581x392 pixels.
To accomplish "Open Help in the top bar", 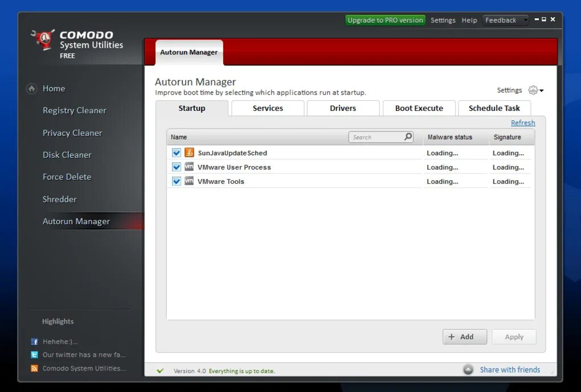I will pos(469,20).
